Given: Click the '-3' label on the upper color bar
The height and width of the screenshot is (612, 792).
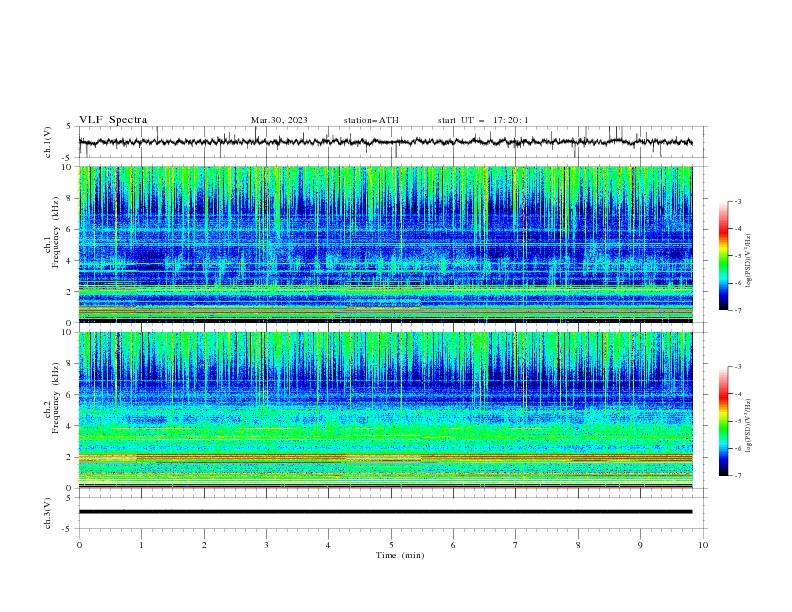Looking at the screenshot, I should pos(737,201).
